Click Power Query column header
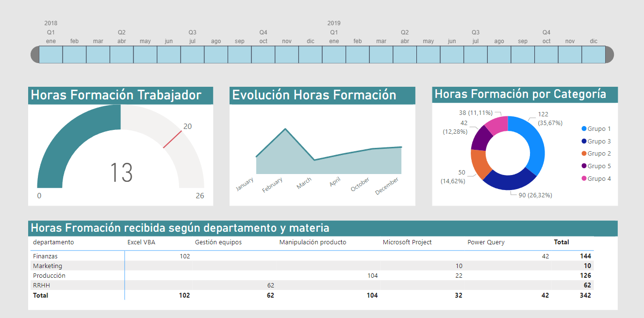 tap(486, 242)
